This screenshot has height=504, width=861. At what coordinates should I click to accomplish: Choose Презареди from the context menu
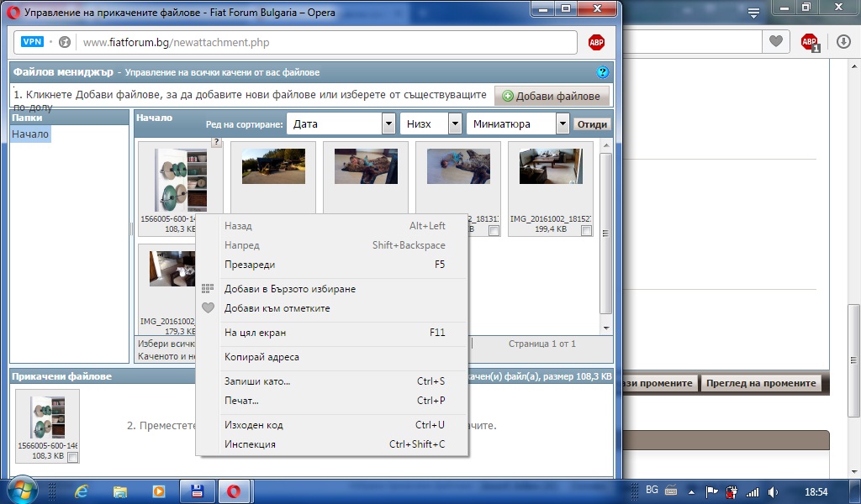pos(250,265)
